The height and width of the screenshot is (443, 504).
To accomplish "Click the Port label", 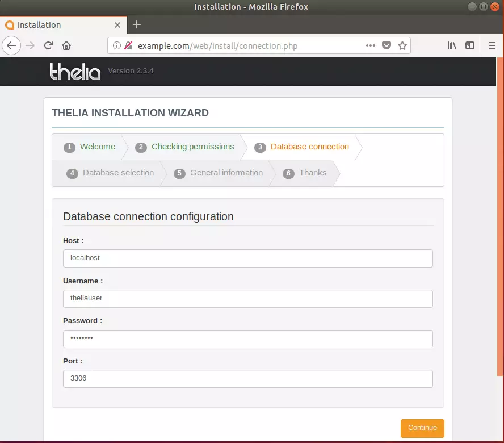I will (x=73, y=361).
